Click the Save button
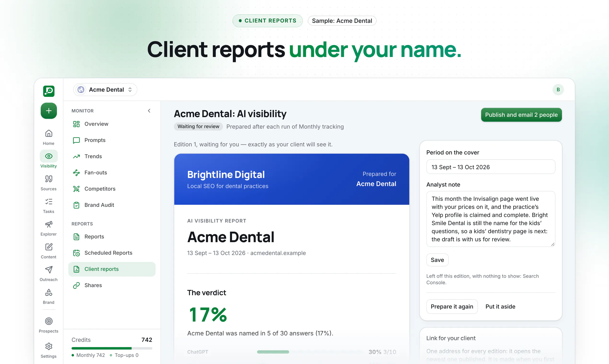Image resolution: width=609 pixels, height=364 pixels. 437,260
